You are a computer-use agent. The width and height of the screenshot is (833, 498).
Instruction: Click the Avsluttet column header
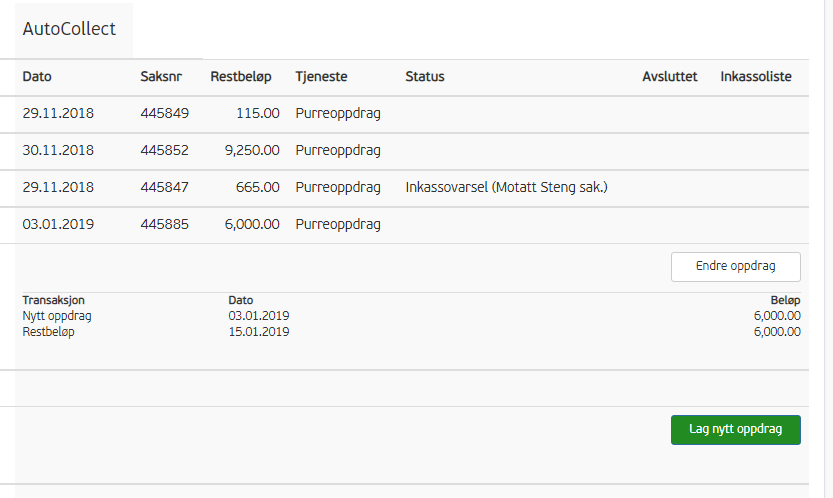click(x=669, y=77)
